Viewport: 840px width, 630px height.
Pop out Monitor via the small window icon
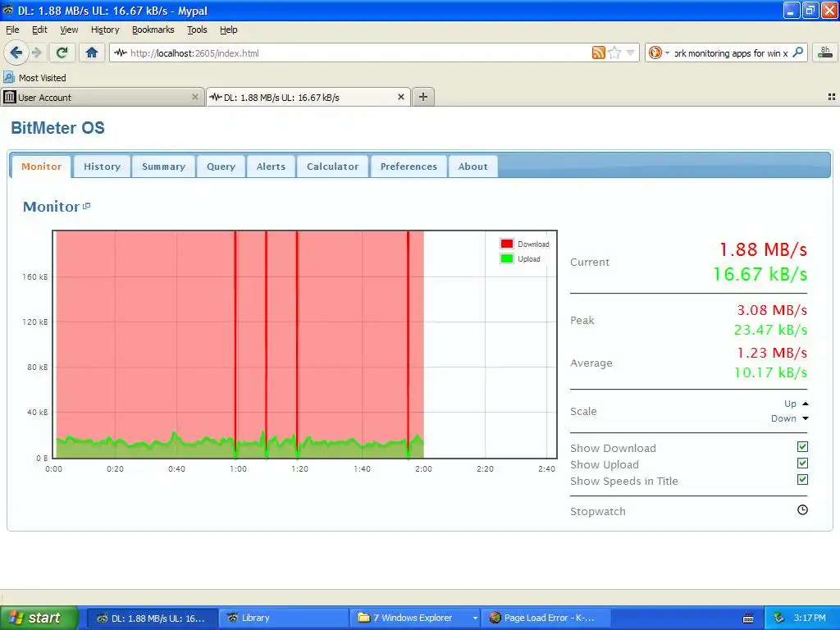click(x=87, y=206)
